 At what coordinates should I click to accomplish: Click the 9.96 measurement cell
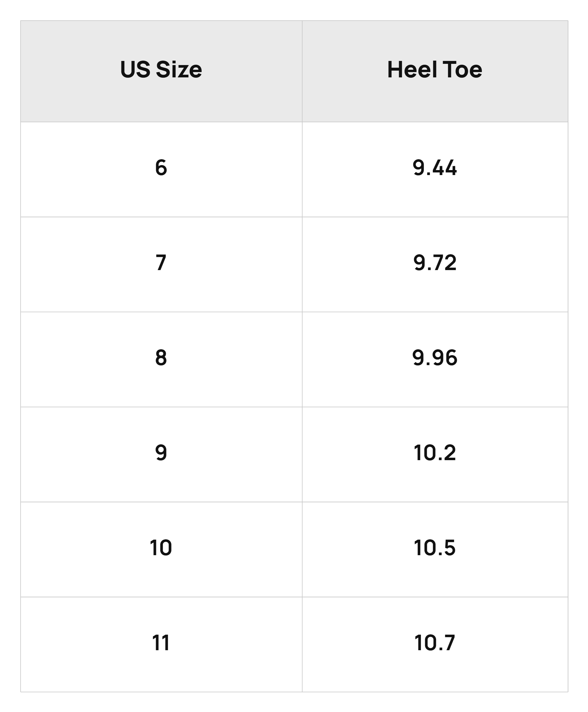[x=435, y=359]
